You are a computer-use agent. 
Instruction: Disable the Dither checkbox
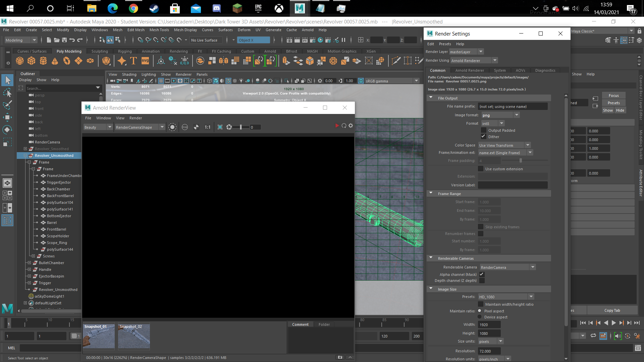(x=483, y=136)
